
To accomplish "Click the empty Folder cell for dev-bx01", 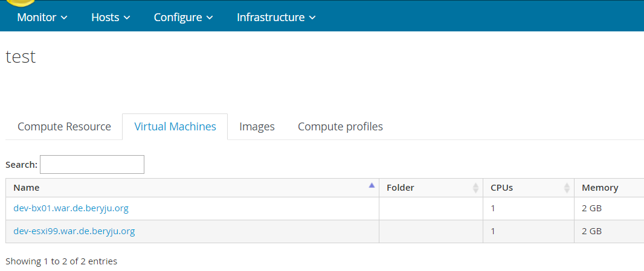I will click(431, 208).
